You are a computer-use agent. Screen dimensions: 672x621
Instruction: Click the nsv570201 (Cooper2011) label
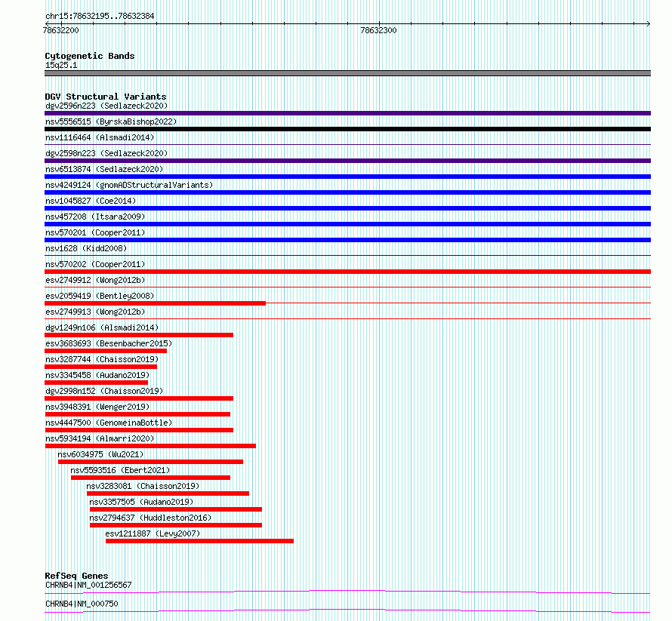95,232
